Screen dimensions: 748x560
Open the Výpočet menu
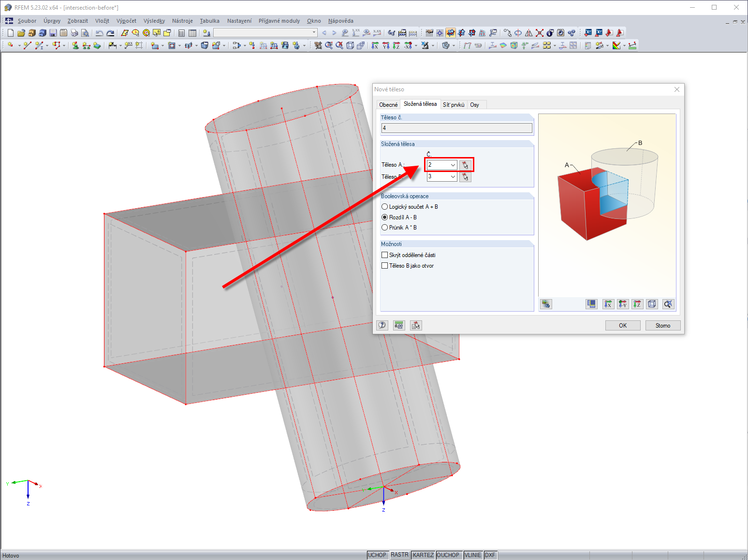tap(126, 21)
